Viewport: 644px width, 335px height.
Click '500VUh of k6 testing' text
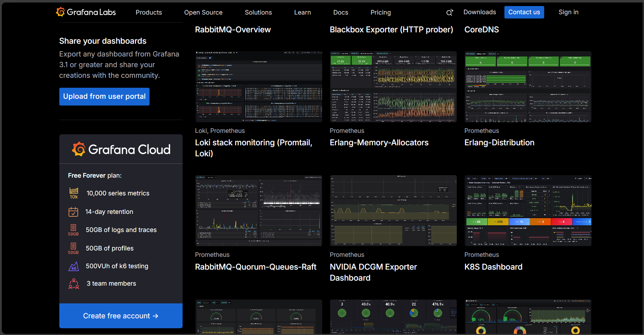click(117, 266)
